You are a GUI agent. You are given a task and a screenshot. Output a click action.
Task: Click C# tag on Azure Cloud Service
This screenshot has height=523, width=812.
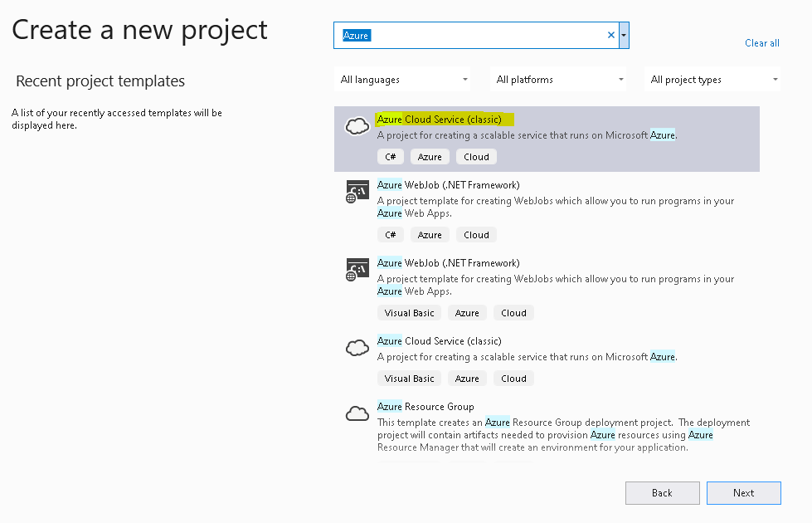click(391, 157)
